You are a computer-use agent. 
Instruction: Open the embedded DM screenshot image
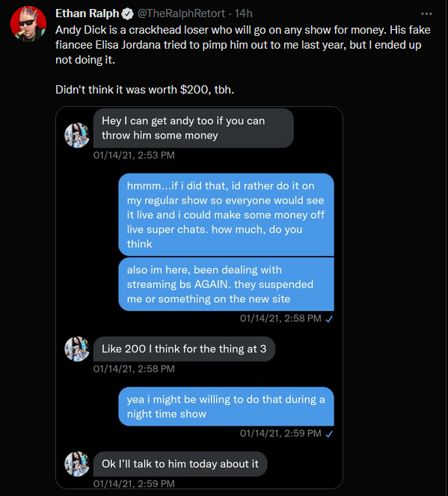tap(199, 298)
